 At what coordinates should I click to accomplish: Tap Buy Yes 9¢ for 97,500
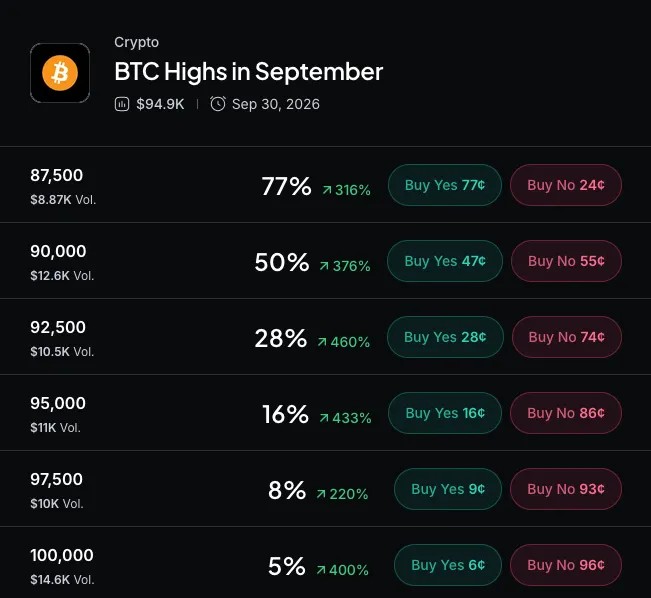[448, 489]
